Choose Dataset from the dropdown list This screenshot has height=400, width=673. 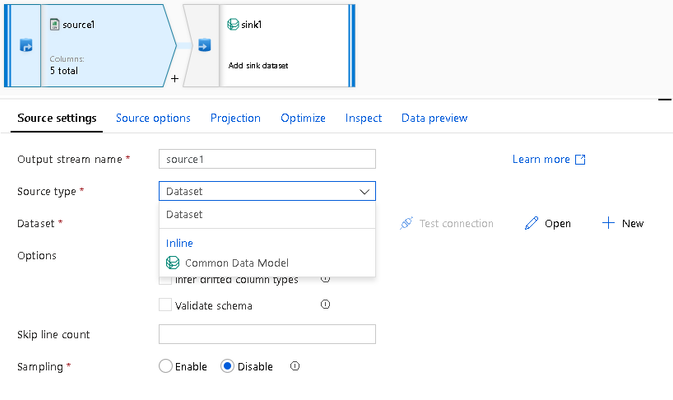[267, 215]
